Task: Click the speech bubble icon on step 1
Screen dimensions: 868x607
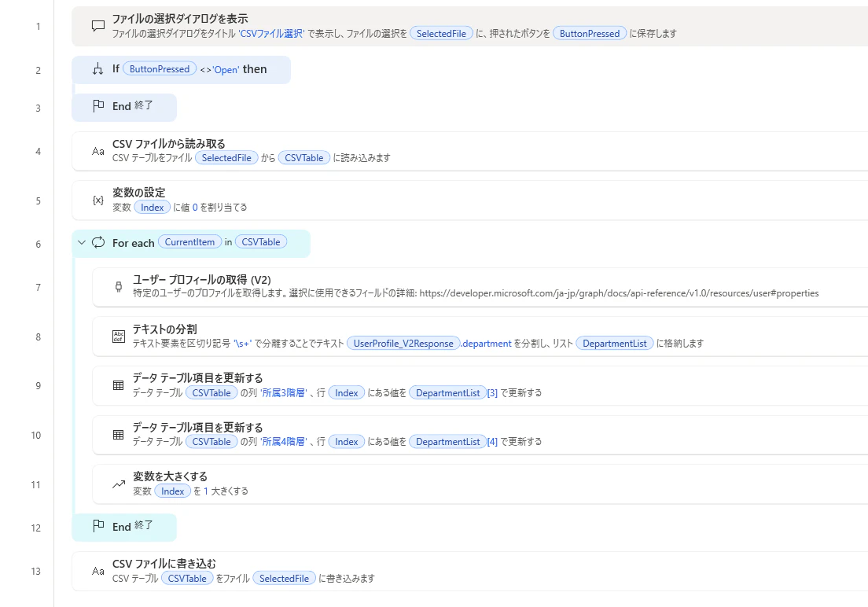Action: coord(98,25)
